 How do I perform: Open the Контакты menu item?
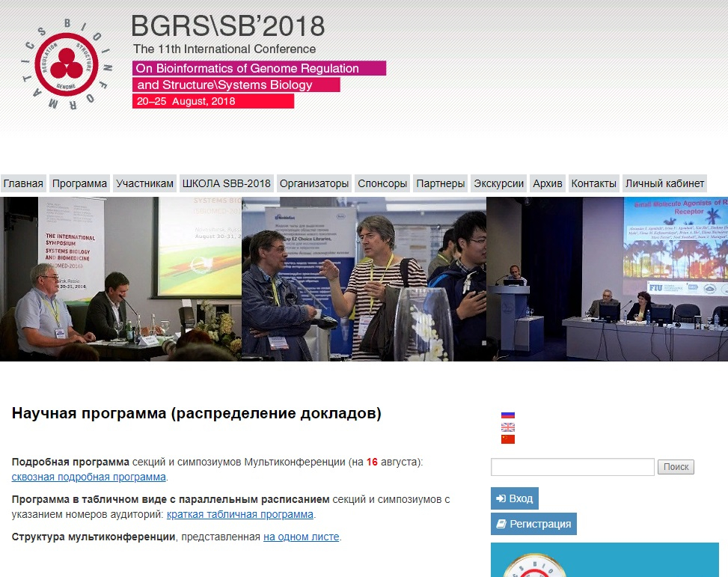pos(594,183)
